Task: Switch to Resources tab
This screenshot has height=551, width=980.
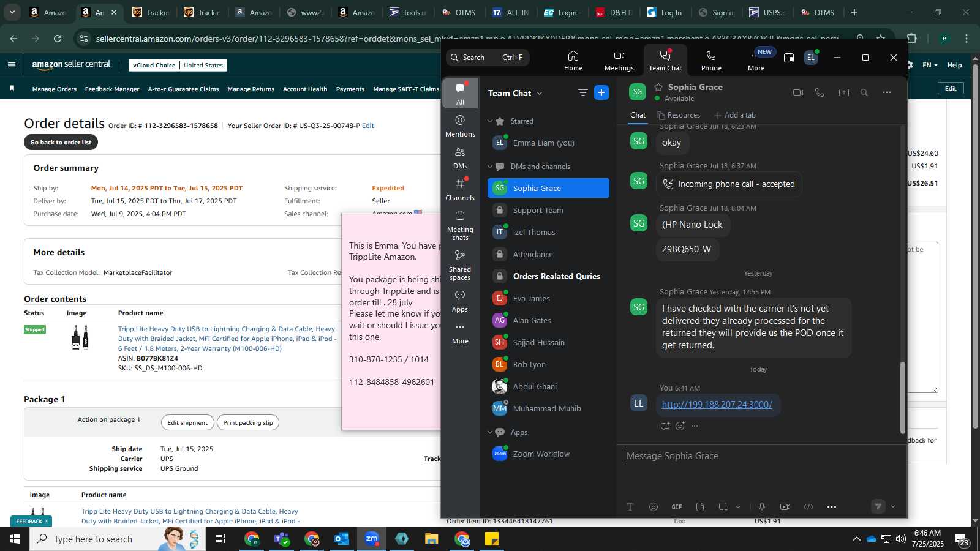Action: point(678,115)
